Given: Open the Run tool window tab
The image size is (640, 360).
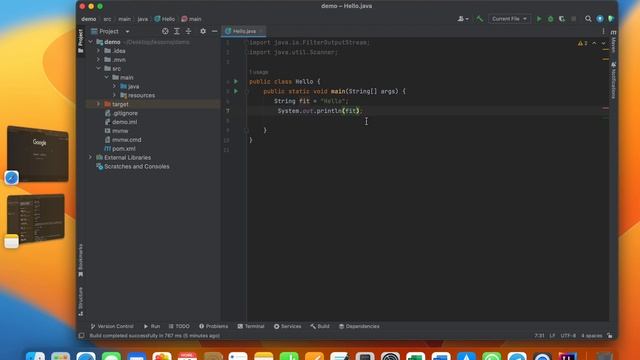Looking at the screenshot, I should [x=151, y=326].
